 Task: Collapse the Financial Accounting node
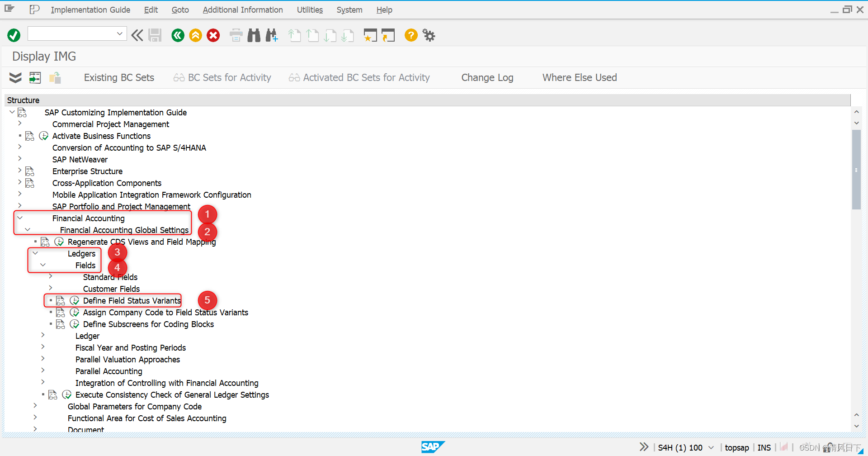[20, 218]
